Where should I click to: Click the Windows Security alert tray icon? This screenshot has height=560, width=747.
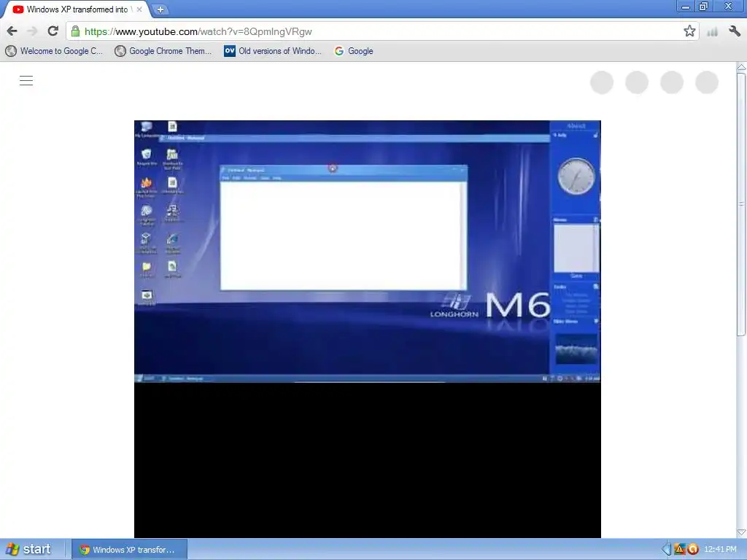coord(680,550)
